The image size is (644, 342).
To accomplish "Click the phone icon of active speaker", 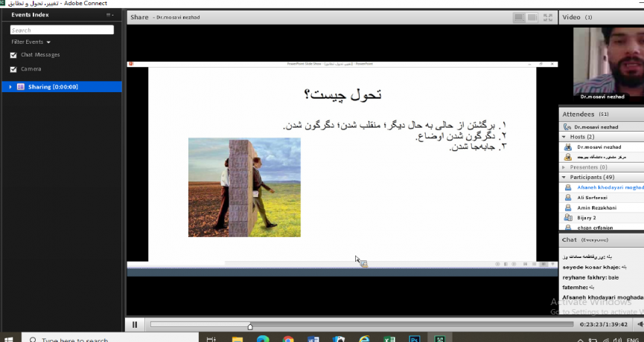I will 567,127.
